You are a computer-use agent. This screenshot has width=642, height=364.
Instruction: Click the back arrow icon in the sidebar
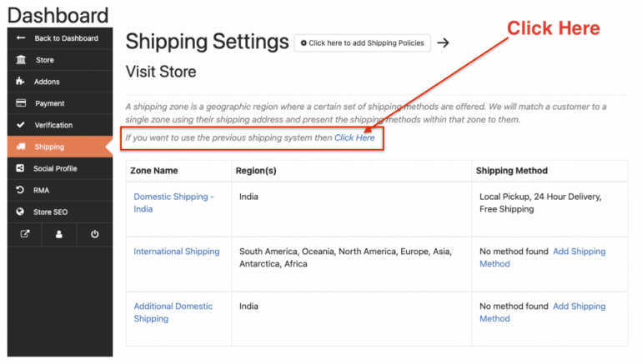pos(21,38)
